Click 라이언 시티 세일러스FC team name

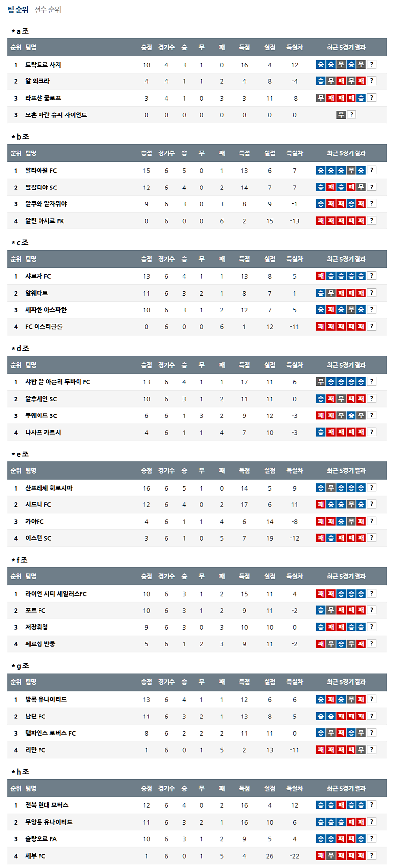coord(56,594)
